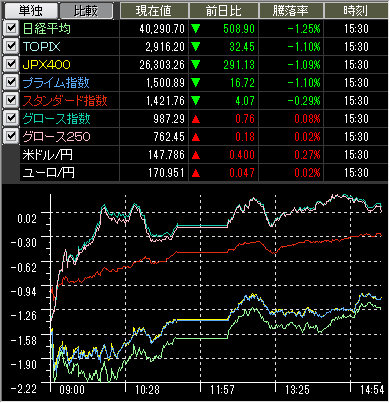The height and width of the screenshot is (403, 390).
Task: Uncheck the 日経平均 checkbox
Action: point(11,28)
